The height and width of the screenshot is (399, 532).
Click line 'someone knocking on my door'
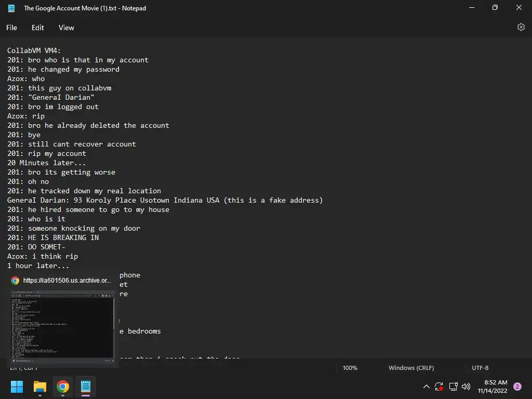pos(84,229)
